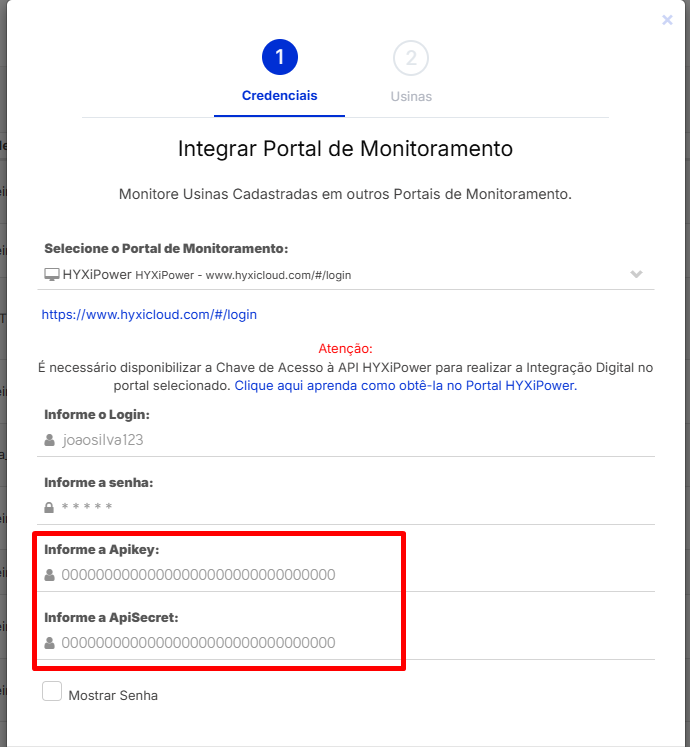690x747 pixels.
Task: Click the step 1 circle icon
Action: pos(280,57)
